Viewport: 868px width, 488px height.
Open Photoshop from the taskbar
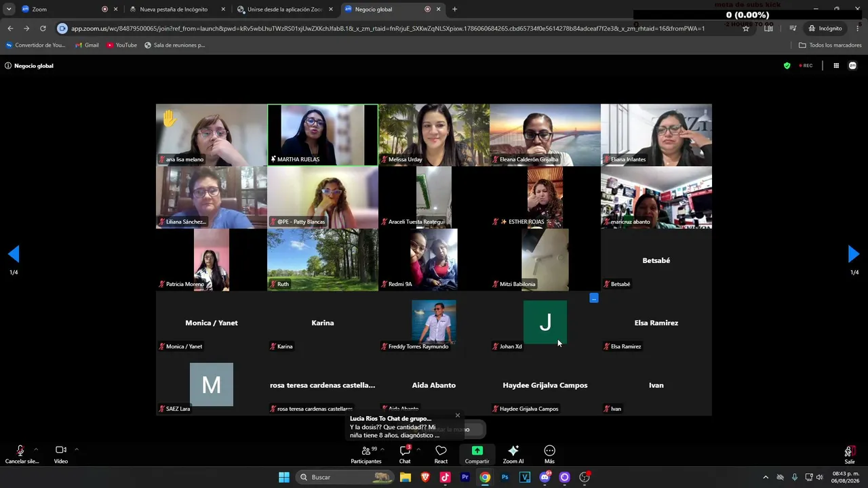[x=505, y=477]
